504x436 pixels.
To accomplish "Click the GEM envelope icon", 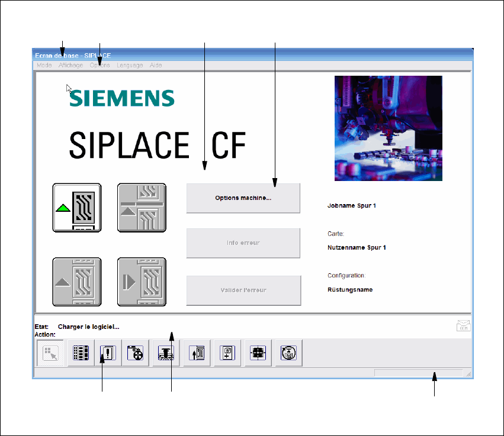I will click(x=463, y=325).
